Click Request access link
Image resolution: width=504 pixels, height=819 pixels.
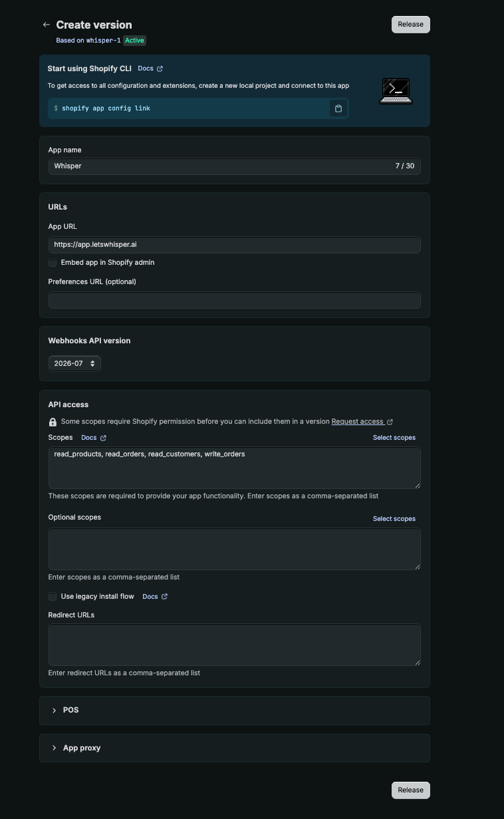pyautogui.click(x=362, y=421)
